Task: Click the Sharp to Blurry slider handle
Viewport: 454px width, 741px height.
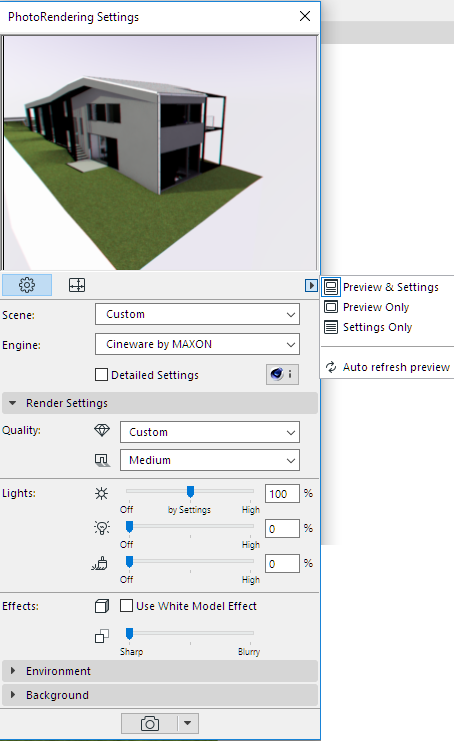Action: pyautogui.click(x=129, y=633)
